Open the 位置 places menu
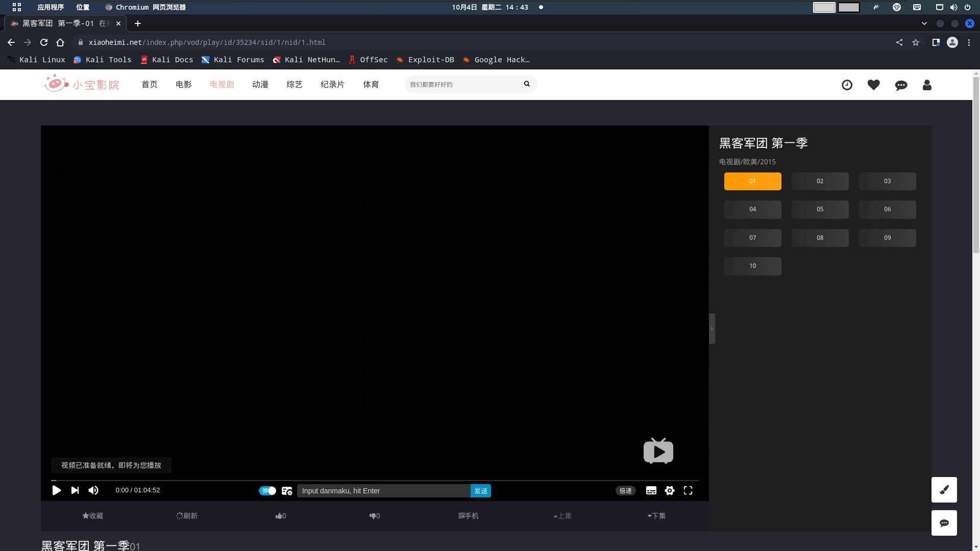The width and height of the screenshot is (980, 551). coord(83,7)
